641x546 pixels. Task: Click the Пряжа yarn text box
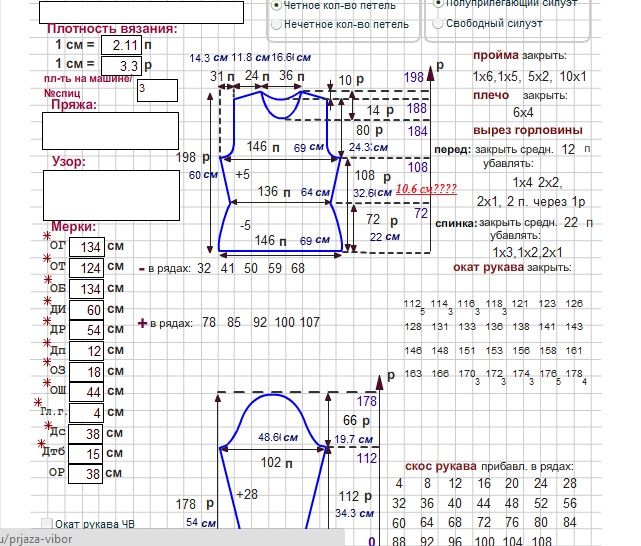[x=110, y=131]
